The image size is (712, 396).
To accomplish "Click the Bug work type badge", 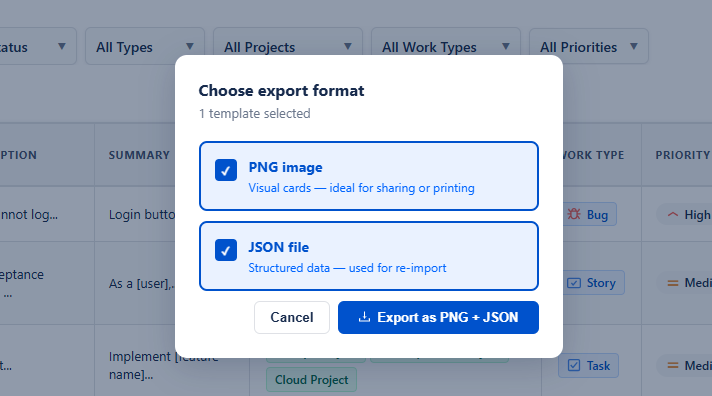I will [x=589, y=214].
